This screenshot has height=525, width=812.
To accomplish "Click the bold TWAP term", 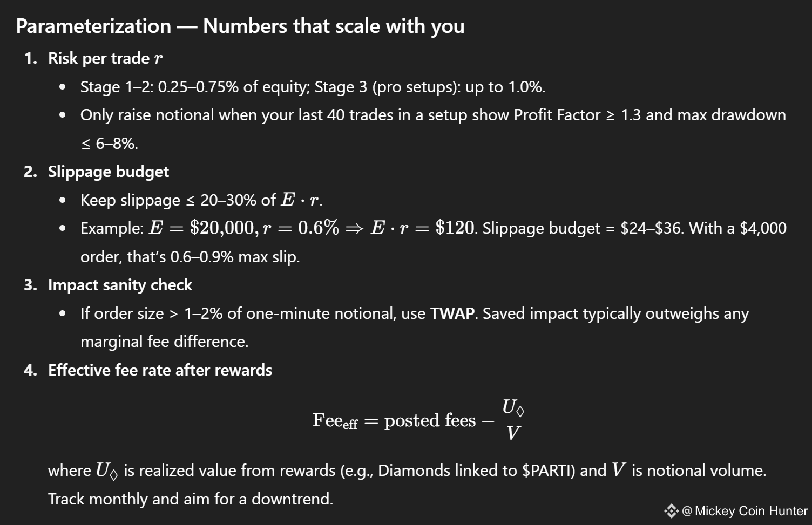I will pyautogui.click(x=452, y=313).
